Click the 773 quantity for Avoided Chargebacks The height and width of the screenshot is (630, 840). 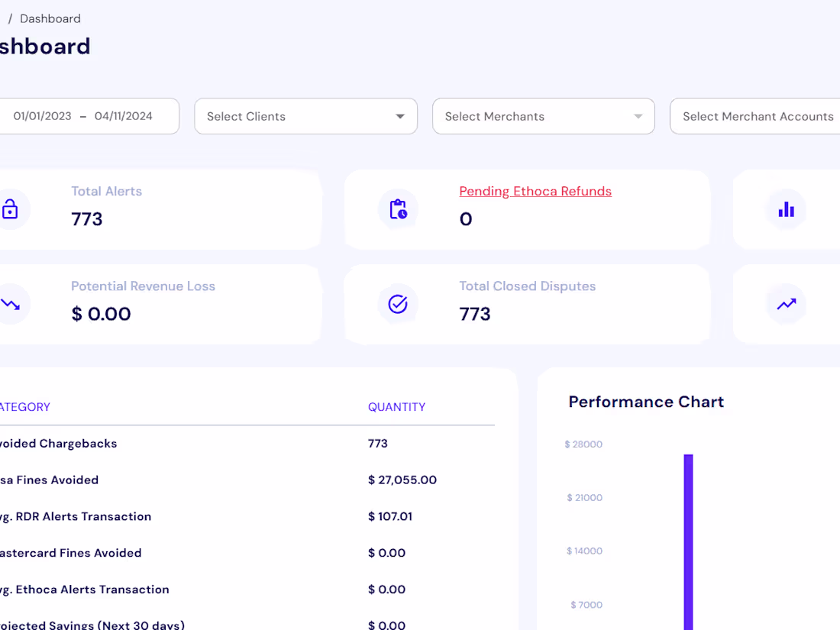click(378, 444)
